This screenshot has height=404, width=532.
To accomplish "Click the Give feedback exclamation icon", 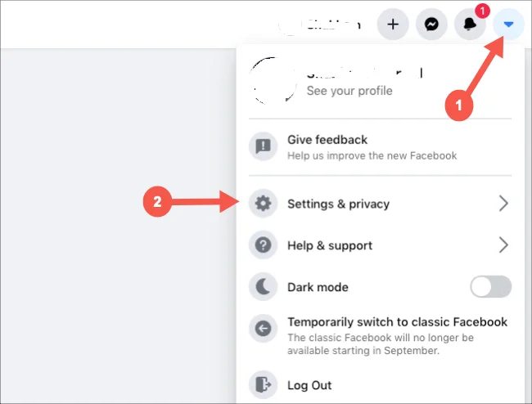I will (263, 147).
